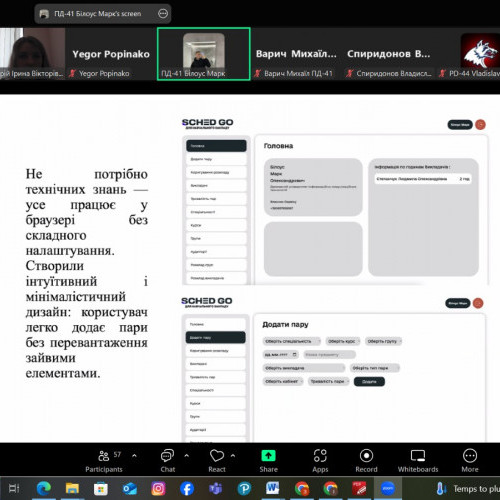Open Instagram from the taskbar

[x=158, y=489]
